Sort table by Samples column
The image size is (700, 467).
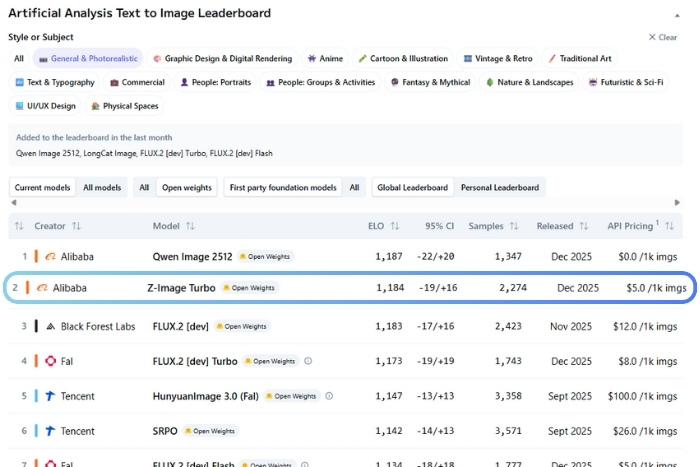click(514, 226)
